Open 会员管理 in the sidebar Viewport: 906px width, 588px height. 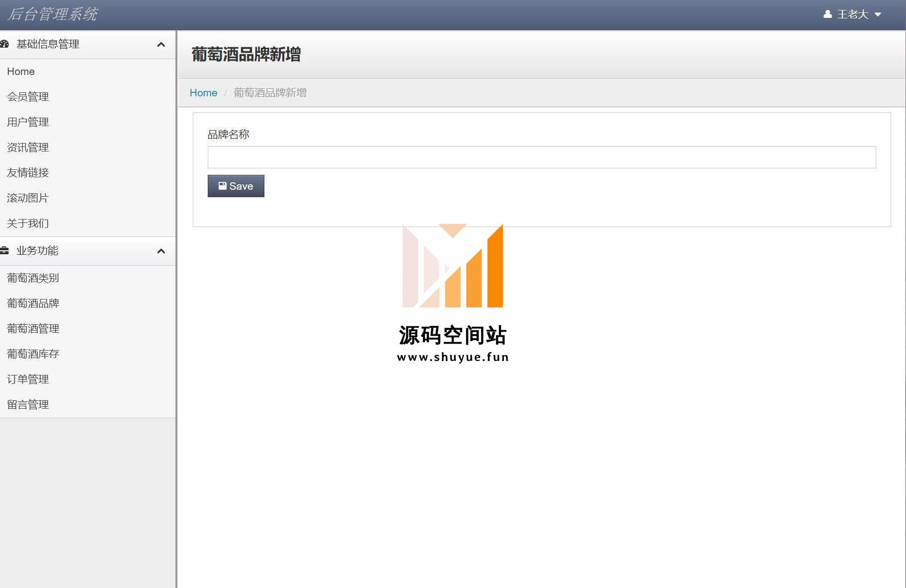[28, 97]
